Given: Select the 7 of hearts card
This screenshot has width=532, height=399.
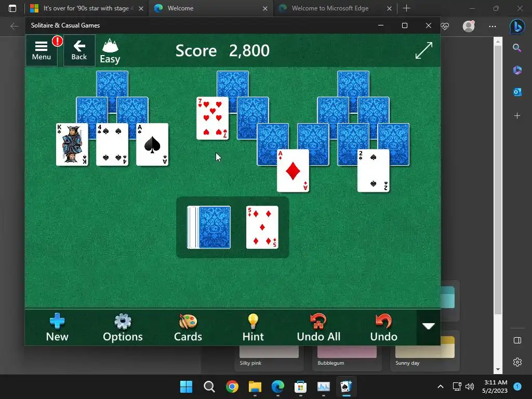Looking at the screenshot, I should (x=212, y=118).
